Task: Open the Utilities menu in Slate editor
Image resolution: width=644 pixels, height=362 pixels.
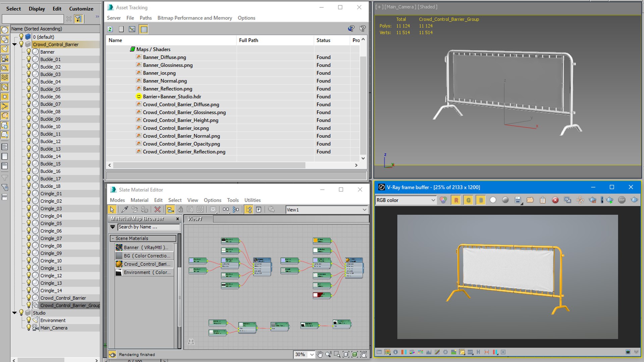Action: coord(252,200)
